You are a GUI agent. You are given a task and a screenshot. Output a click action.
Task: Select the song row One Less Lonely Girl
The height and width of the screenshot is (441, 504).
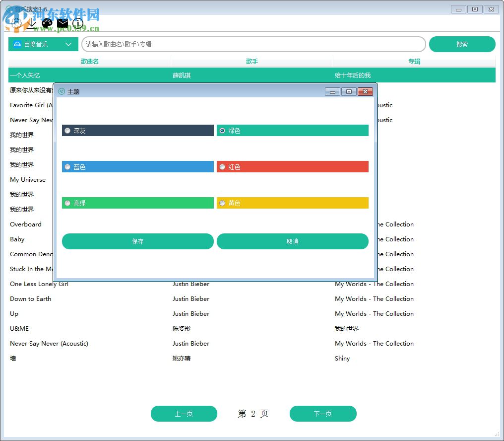252,284
